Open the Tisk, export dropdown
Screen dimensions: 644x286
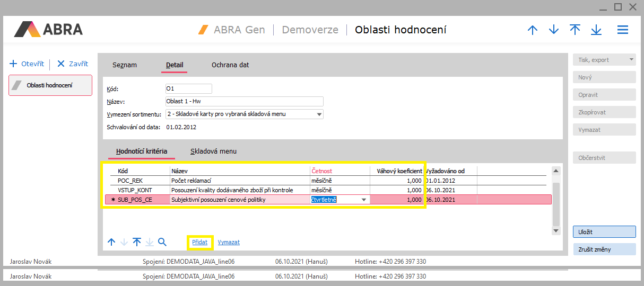click(631, 60)
